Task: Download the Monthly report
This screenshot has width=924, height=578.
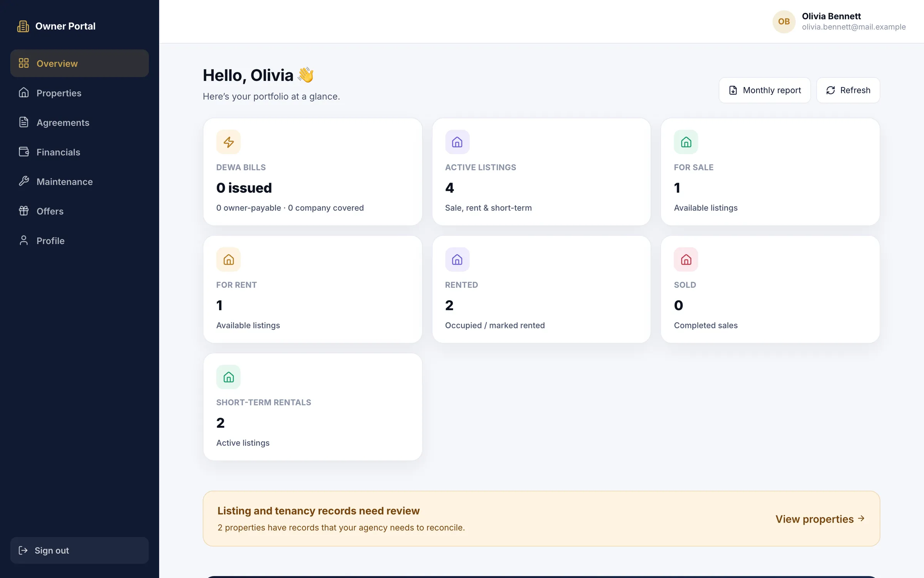Action: pyautogui.click(x=765, y=90)
